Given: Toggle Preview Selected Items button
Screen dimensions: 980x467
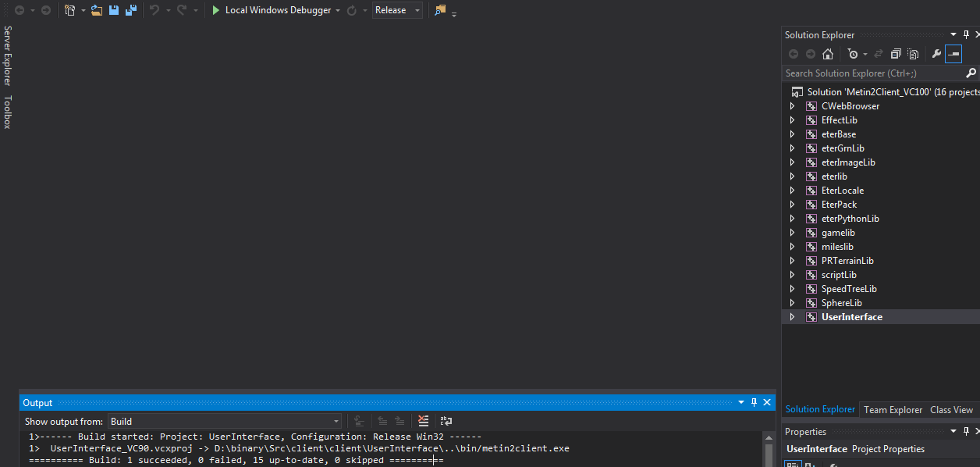Looking at the screenshot, I should pos(953,54).
